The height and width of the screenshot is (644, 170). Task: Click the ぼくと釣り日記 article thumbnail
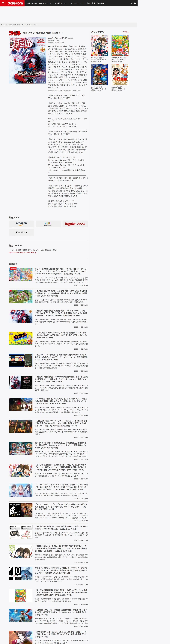[21, 296]
